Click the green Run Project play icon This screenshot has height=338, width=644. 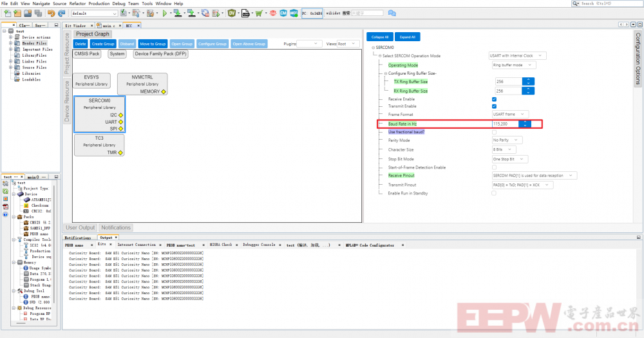[x=165, y=13]
